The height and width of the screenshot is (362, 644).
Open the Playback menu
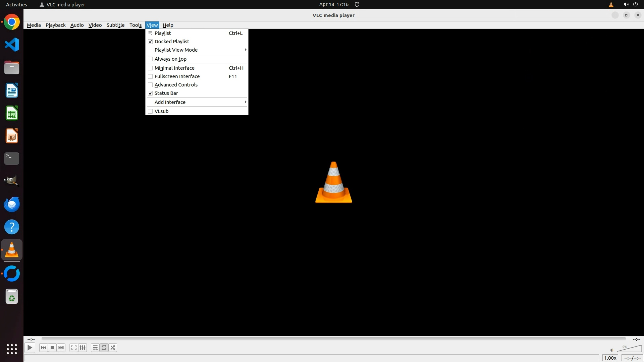coord(55,25)
